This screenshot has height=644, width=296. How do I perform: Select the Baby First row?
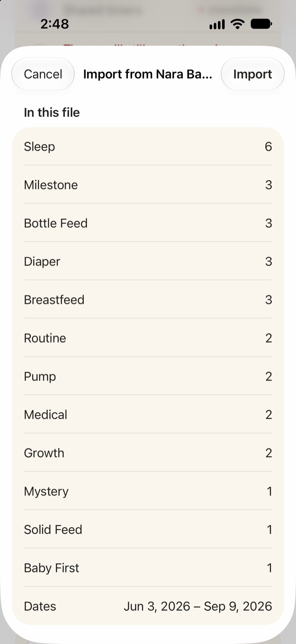pyautogui.click(x=148, y=567)
